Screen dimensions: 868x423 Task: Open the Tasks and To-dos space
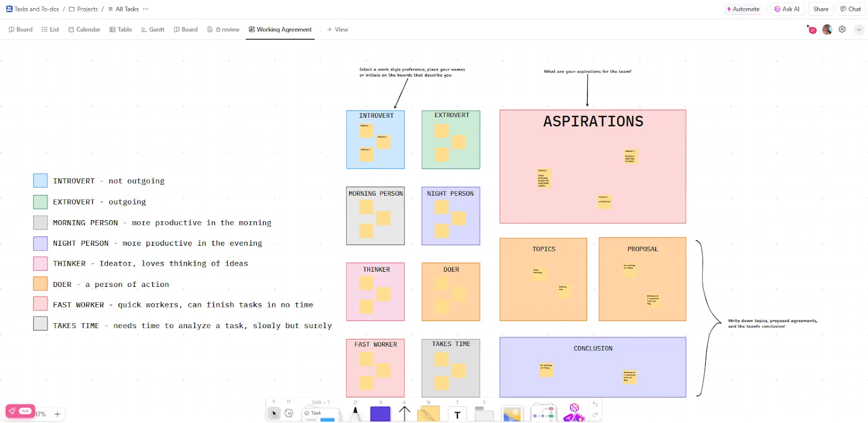pyautogui.click(x=33, y=9)
